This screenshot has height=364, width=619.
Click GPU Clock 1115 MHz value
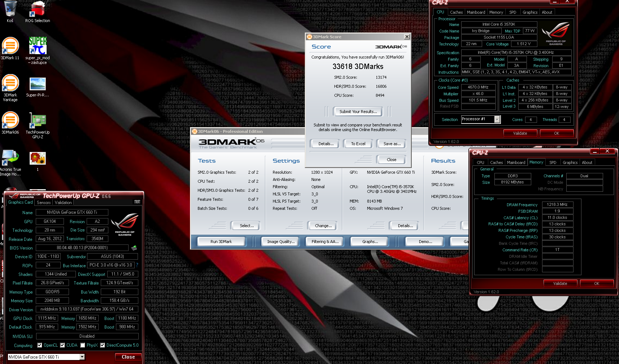click(47, 318)
